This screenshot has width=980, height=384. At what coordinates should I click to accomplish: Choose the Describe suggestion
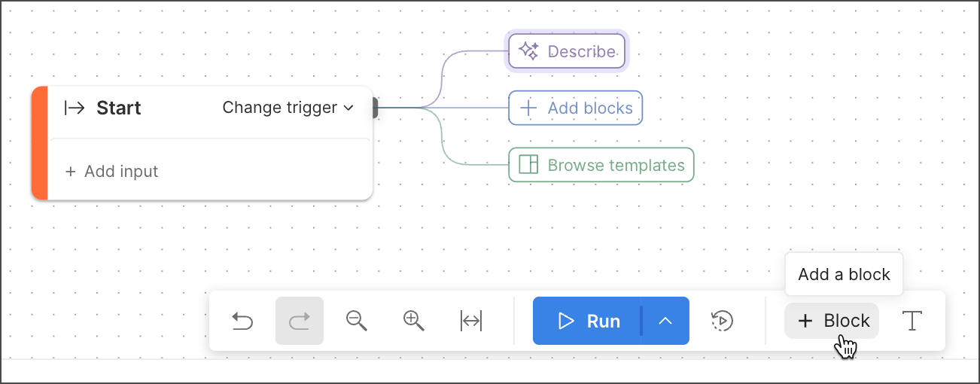pyautogui.click(x=567, y=52)
